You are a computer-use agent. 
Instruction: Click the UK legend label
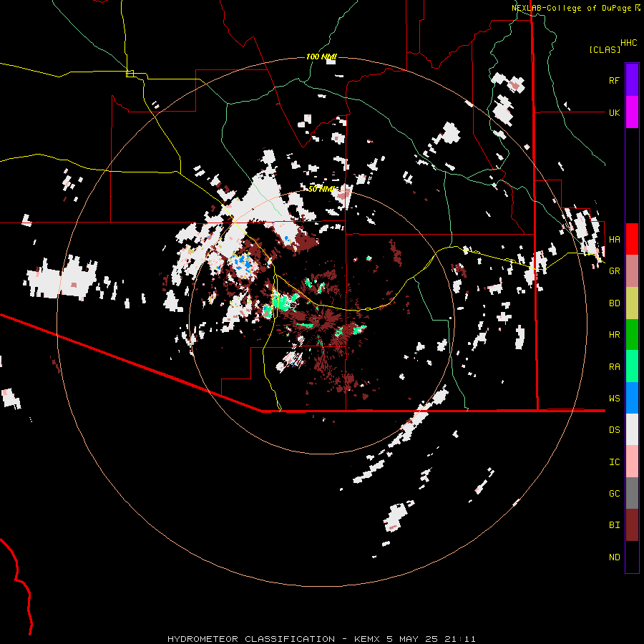(x=614, y=112)
